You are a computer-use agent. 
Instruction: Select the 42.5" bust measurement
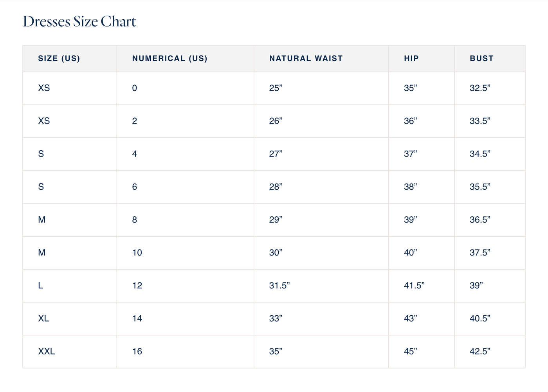(x=480, y=351)
